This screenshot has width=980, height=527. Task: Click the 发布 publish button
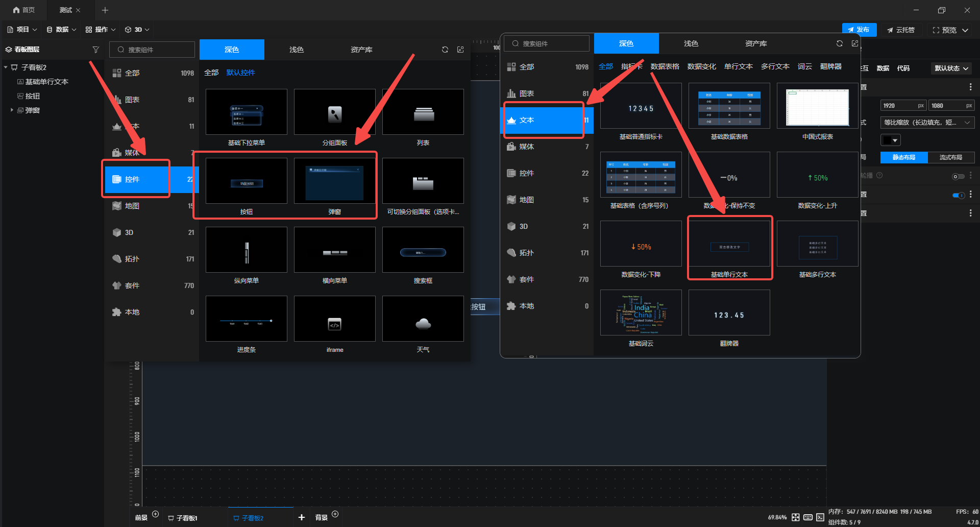pos(859,30)
